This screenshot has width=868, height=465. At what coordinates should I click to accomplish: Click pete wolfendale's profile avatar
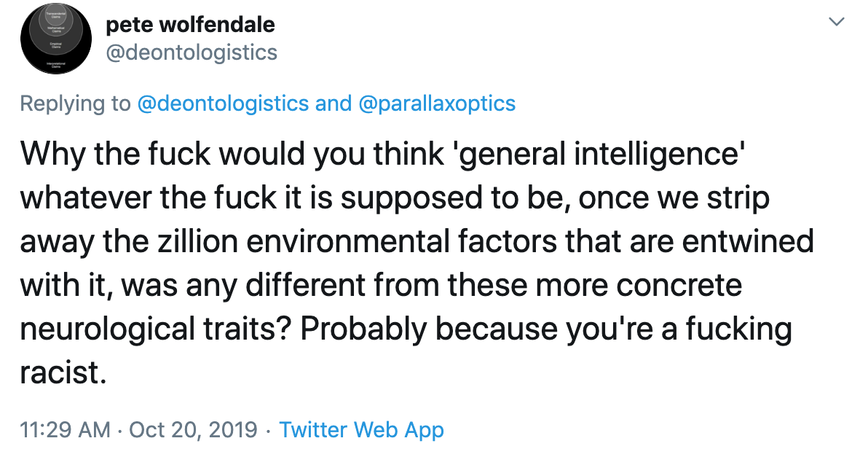coord(55,42)
